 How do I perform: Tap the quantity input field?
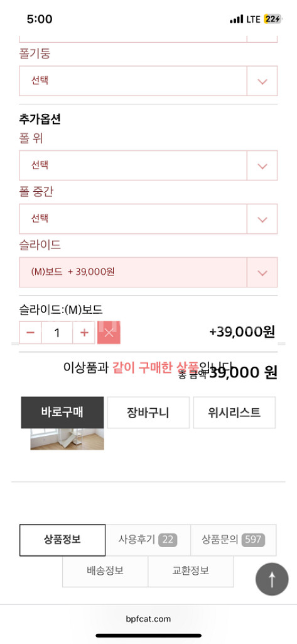coord(57,332)
